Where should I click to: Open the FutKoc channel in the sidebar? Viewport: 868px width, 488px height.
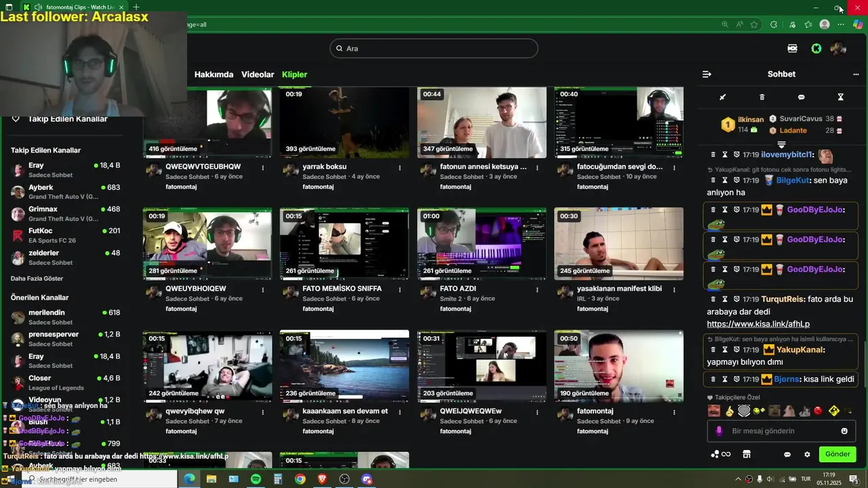coord(66,235)
